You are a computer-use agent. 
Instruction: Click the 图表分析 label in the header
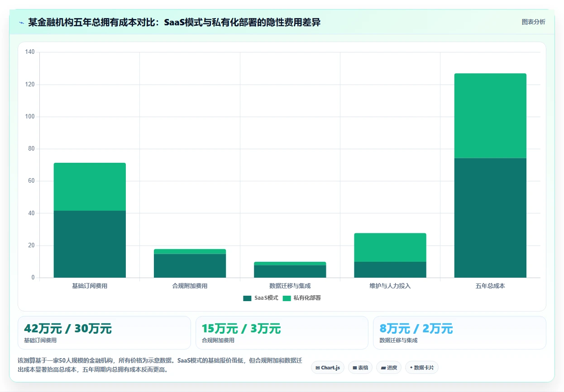[x=533, y=22]
